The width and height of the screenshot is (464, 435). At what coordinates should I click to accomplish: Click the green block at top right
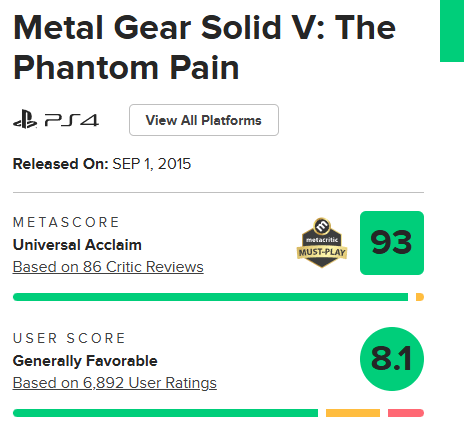[452, 31]
